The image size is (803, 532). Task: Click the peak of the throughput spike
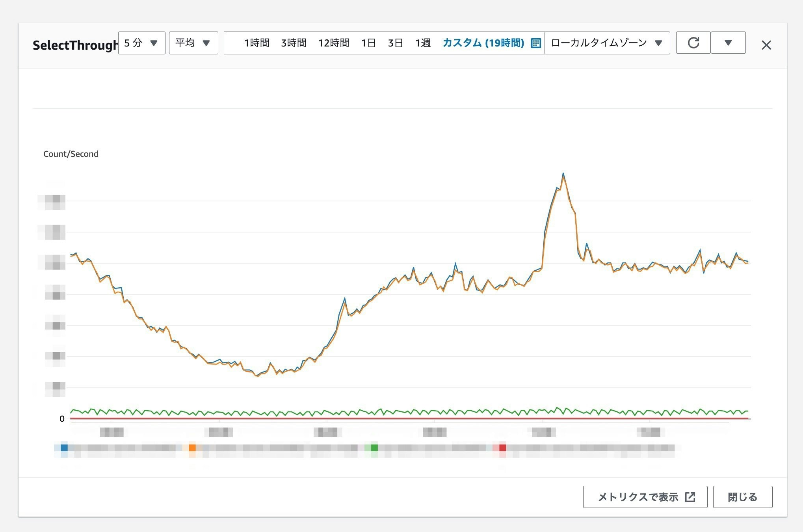pos(563,173)
